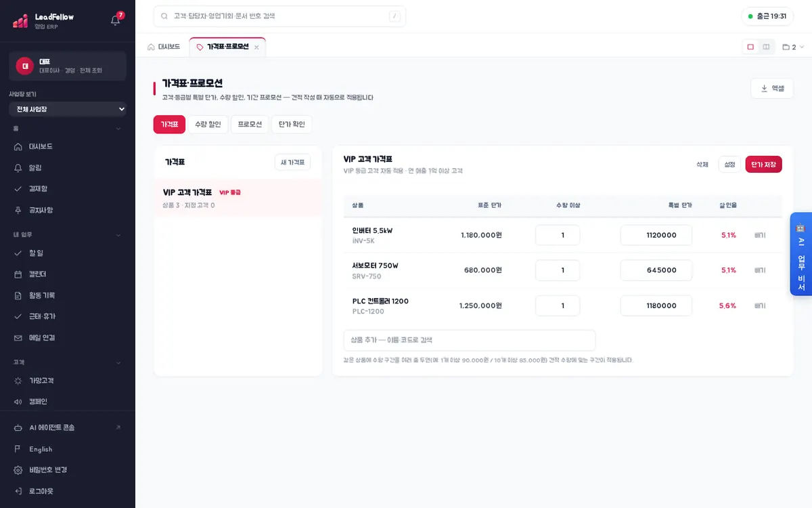Remove the 서보모터 750W row via 빼기

pos(760,270)
